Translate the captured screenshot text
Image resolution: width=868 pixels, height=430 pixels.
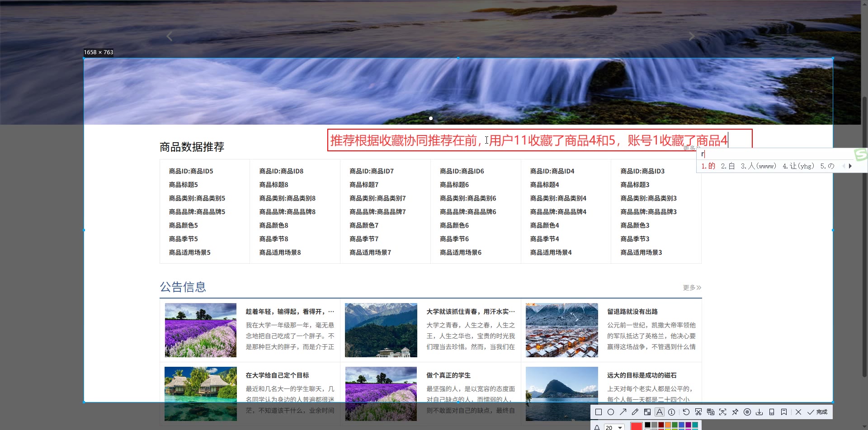click(711, 412)
